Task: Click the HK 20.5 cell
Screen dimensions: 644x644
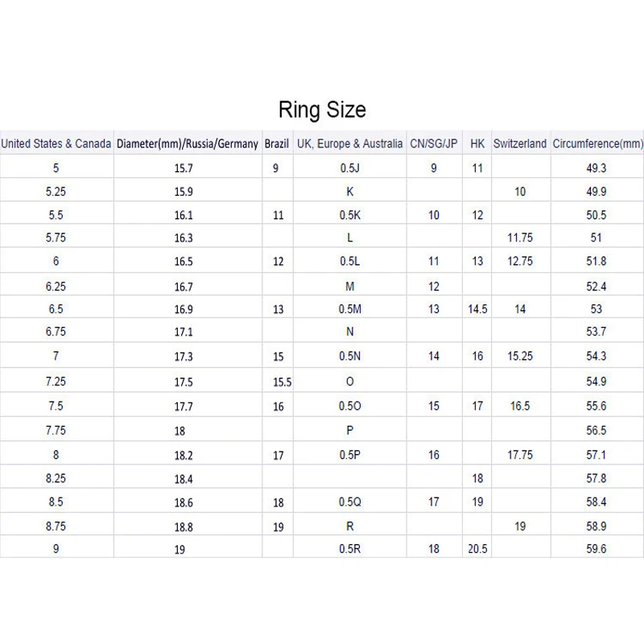Action: [477, 549]
